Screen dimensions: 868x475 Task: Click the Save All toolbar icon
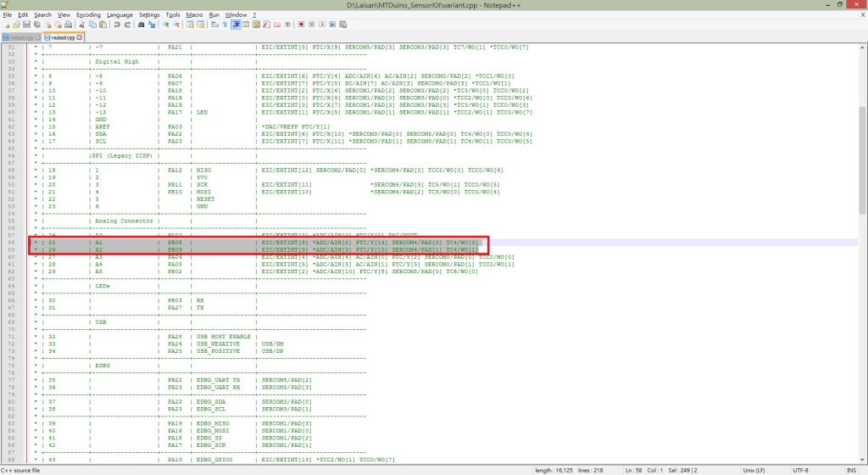pyautogui.click(x=37, y=25)
